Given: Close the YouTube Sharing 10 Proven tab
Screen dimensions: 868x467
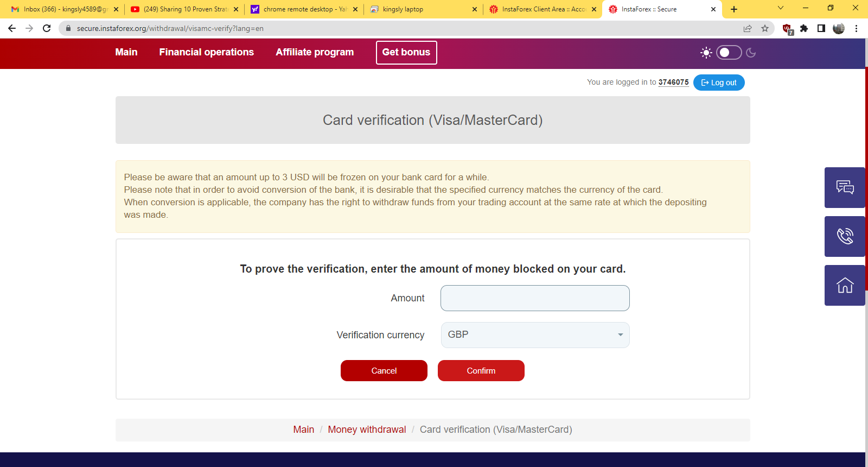Looking at the screenshot, I should (236, 9).
